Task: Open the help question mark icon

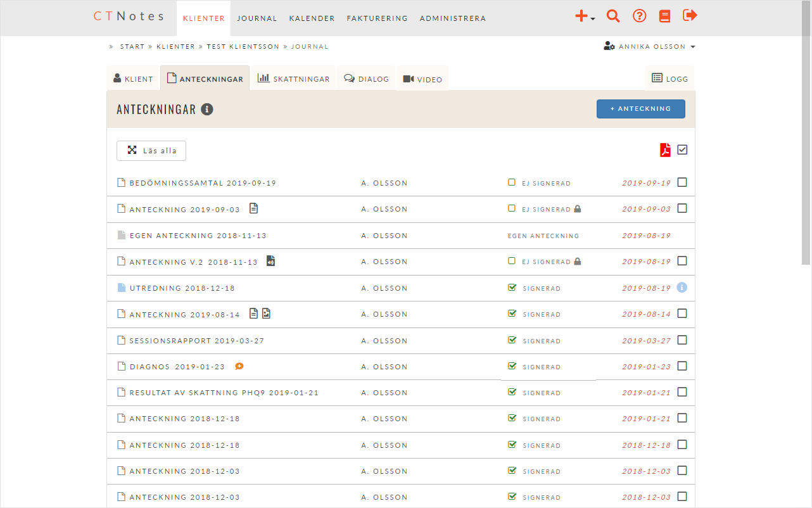Action: [640, 16]
